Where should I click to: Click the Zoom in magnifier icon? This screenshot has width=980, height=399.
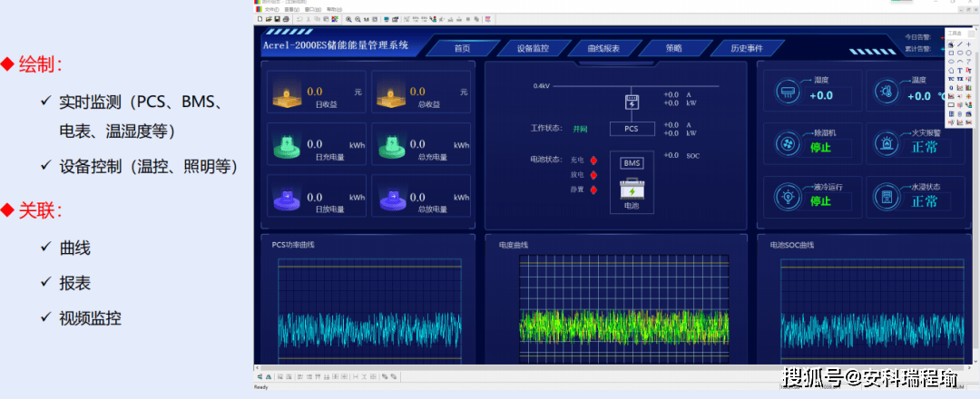(x=348, y=19)
